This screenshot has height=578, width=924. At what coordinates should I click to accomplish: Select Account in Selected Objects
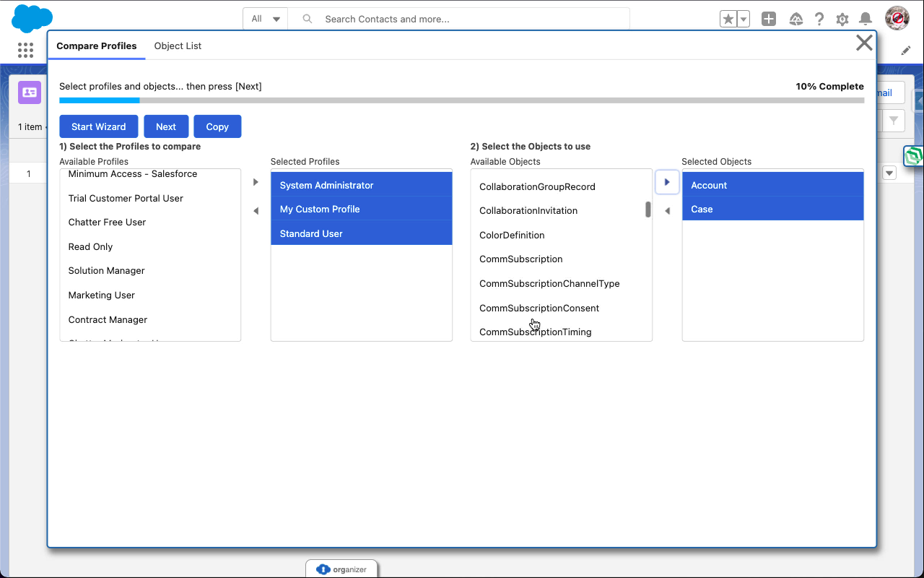pyautogui.click(x=773, y=185)
